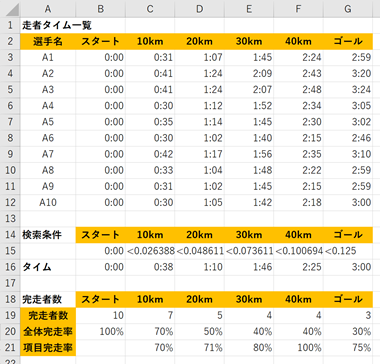Select row 13 header
The height and width of the screenshot is (364, 380).
pyautogui.click(x=10, y=219)
